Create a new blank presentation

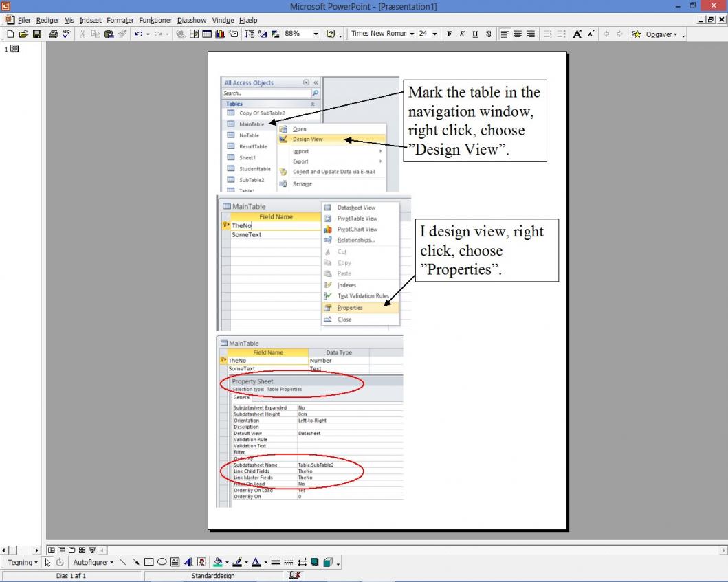tap(10, 34)
